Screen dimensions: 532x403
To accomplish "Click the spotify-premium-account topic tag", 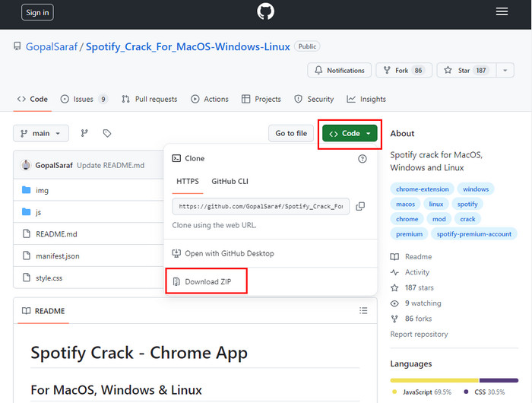I will pos(474,234).
